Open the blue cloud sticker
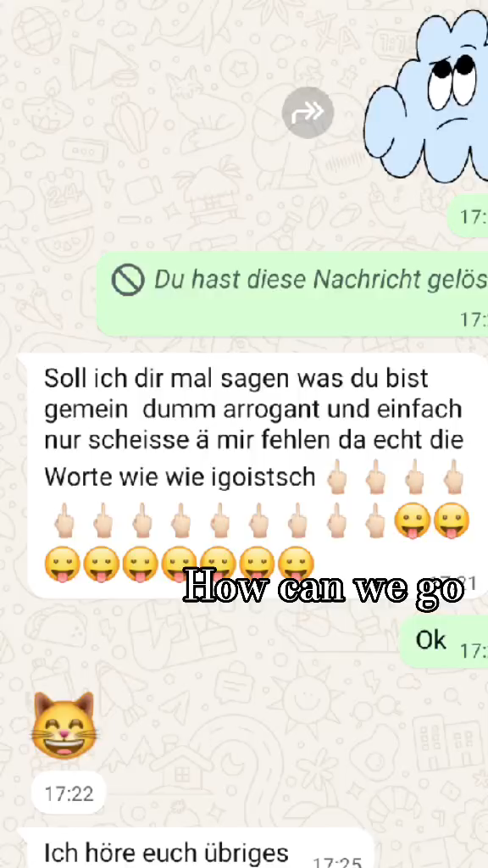Image resolution: width=488 pixels, height=868 pixels. coord(426,97)
